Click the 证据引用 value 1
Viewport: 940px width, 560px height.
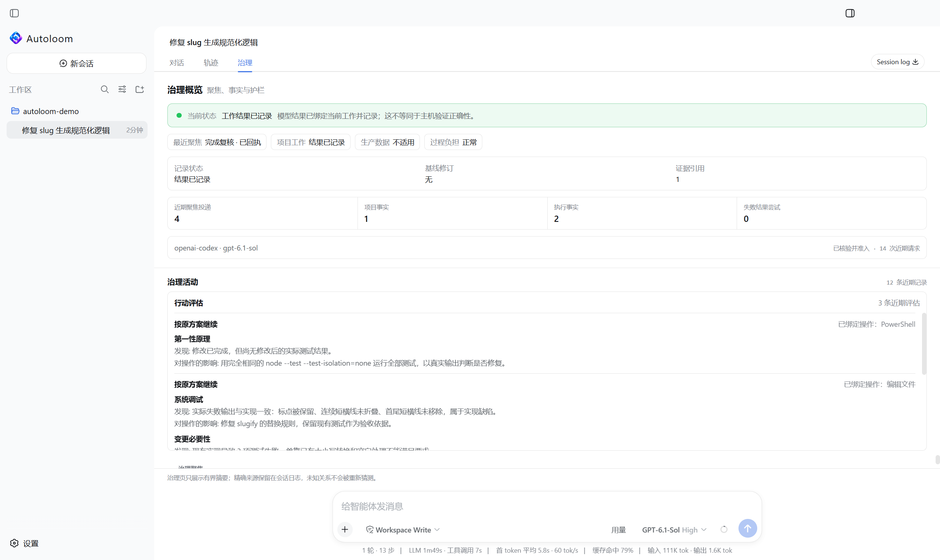coord(678,180)
